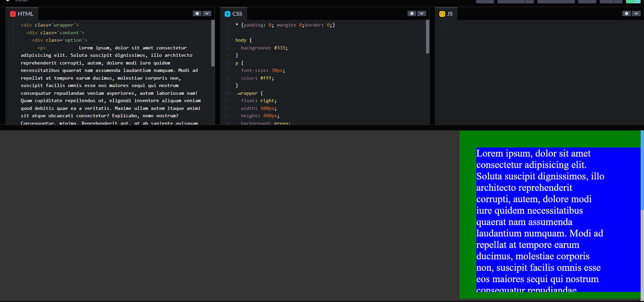Click the "background: #333;" CSS line
Screen dimensions: 644x302
click(x=264, y=48)
